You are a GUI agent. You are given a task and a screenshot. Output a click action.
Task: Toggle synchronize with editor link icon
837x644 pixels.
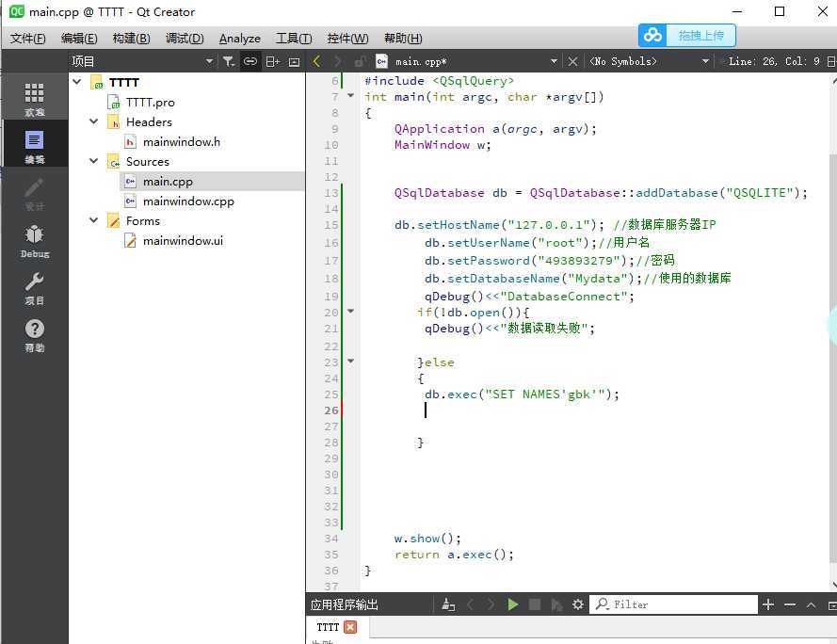click(x=249, y=61)
